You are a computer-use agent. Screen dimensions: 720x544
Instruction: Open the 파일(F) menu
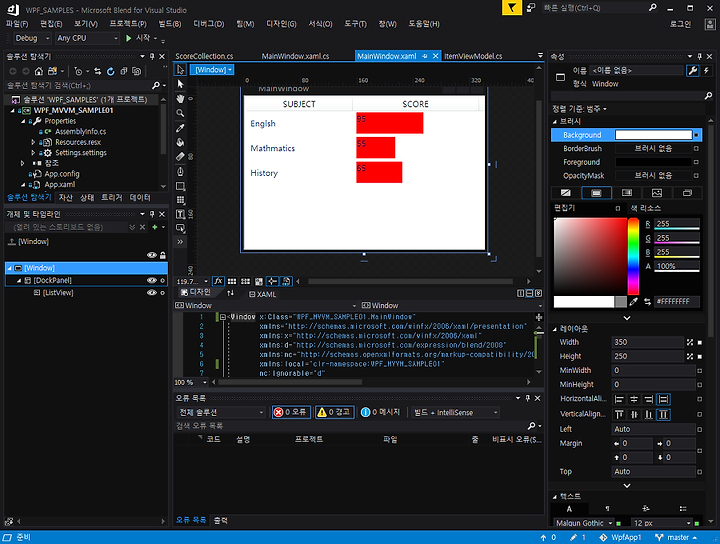coord(17,24)
